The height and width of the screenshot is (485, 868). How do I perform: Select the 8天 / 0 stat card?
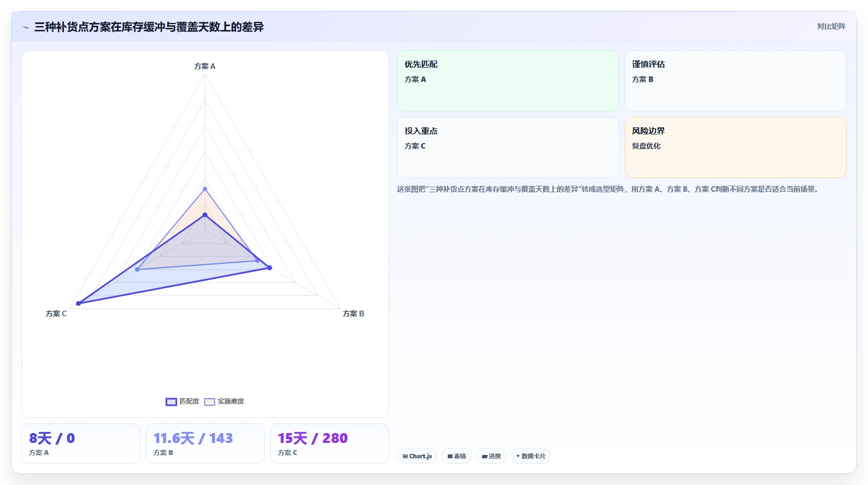pyautogui.click(x=81, y=443)
